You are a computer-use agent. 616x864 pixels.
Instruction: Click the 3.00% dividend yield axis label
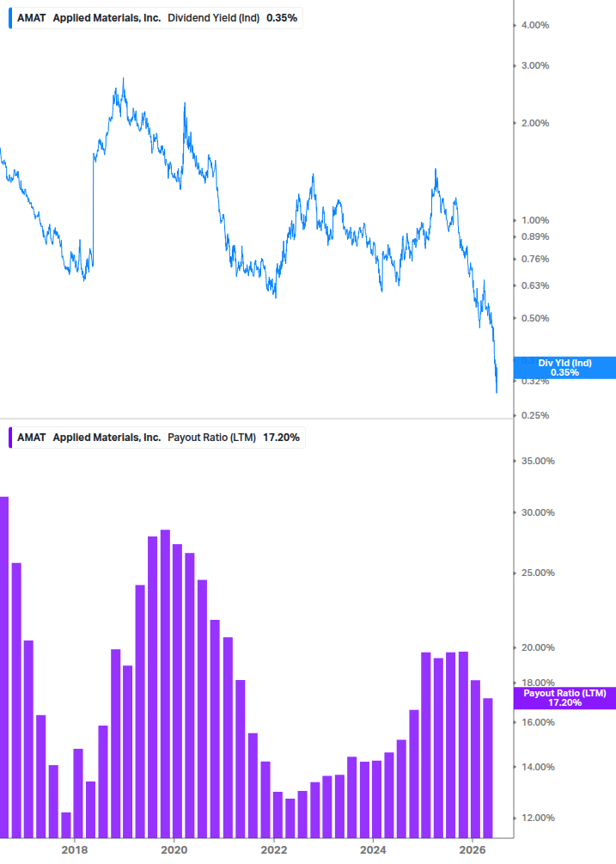[535, 65]
